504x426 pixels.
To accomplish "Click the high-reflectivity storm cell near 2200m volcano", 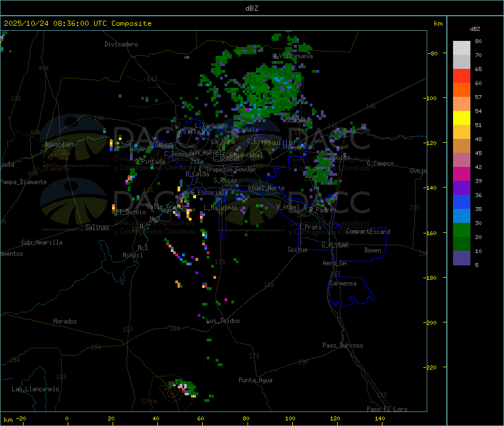I will [182, 387].
